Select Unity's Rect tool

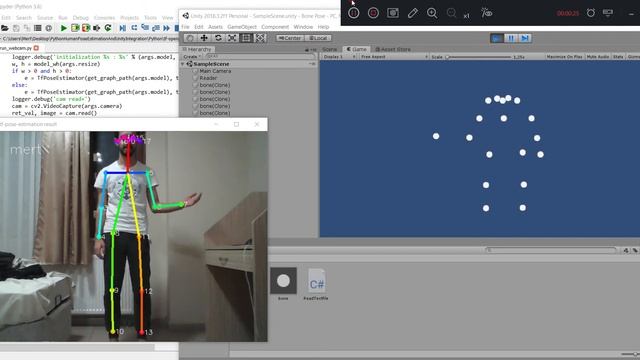point(246,38)
